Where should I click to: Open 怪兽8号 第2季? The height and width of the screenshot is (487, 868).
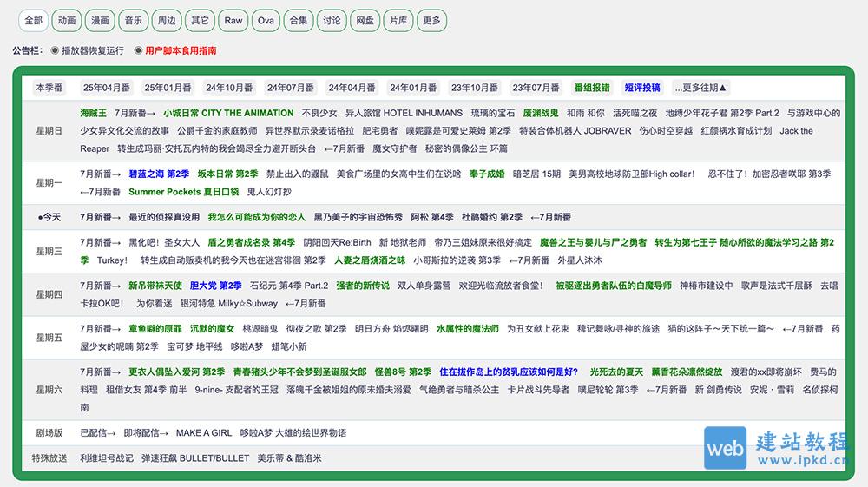click(x=403, y=372)
